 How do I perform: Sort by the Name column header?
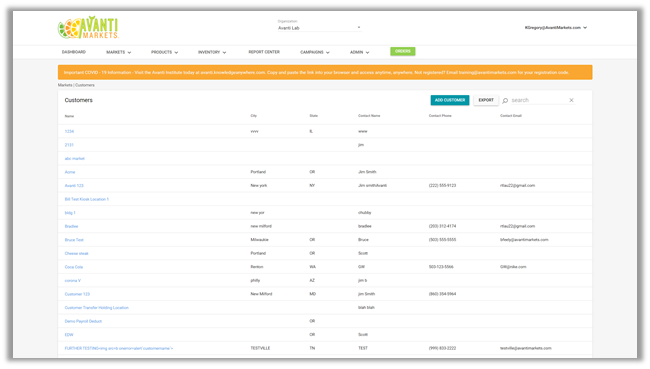pos(69,116)
